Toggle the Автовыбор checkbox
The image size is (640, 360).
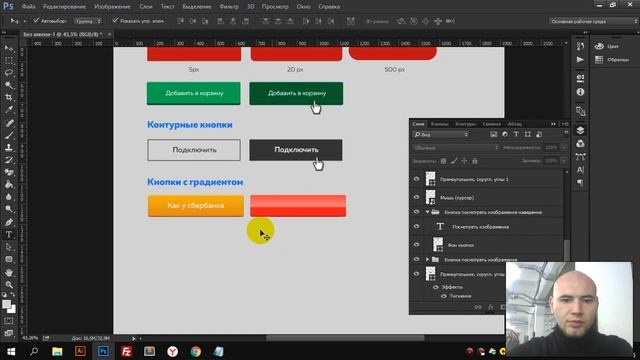[36, 20]
